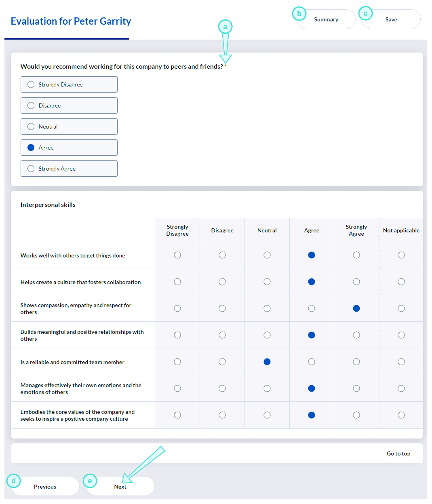
Task: Select Strongly Disagree for recommending company
Action: pyautogui.click(x=31, y=84)
